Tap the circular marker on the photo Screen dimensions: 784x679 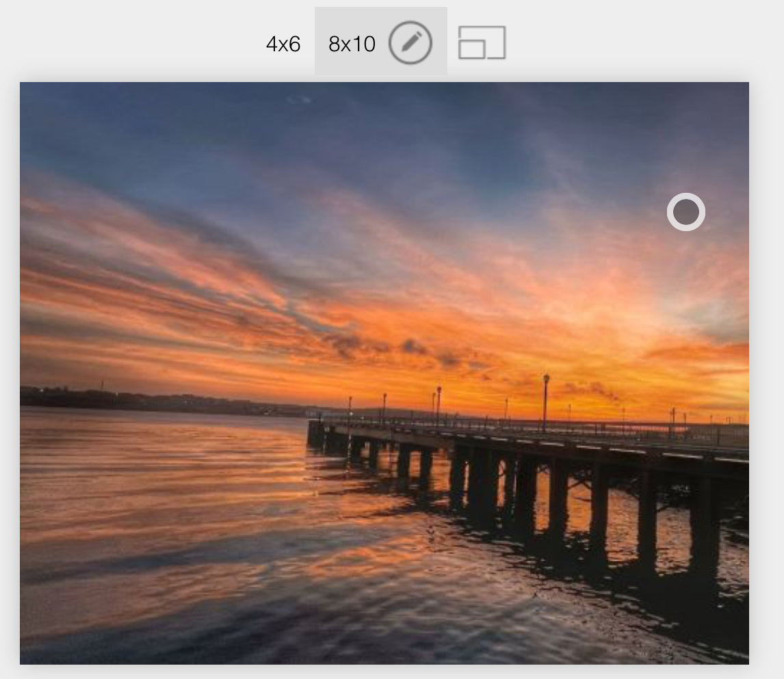(x=686, y=212)
